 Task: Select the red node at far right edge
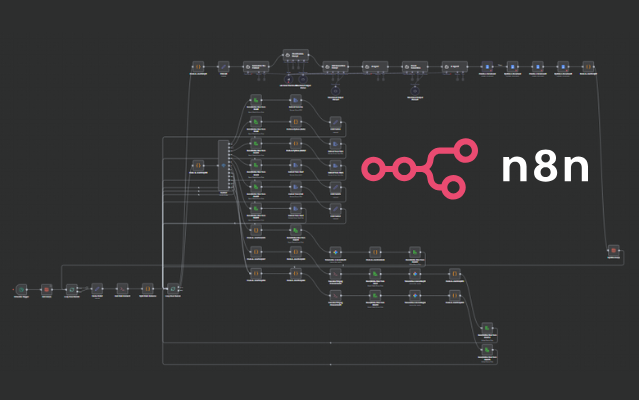[614, 249]
